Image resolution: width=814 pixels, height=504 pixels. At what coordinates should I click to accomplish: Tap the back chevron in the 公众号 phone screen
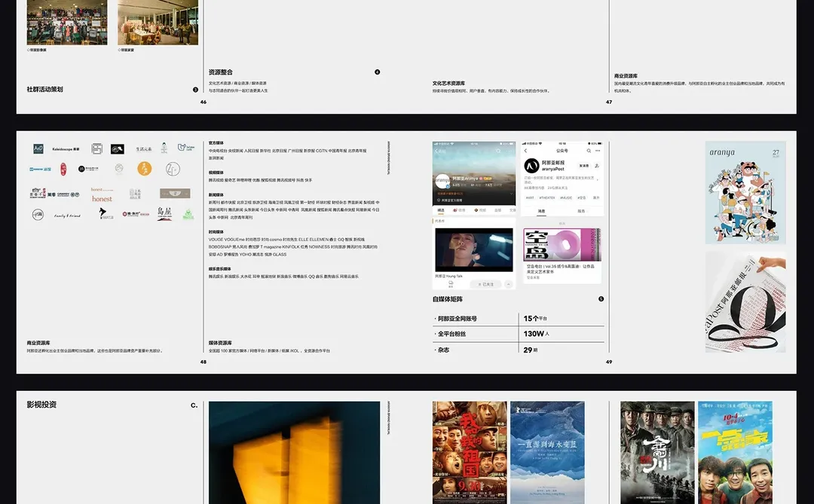tap(525, 151)
